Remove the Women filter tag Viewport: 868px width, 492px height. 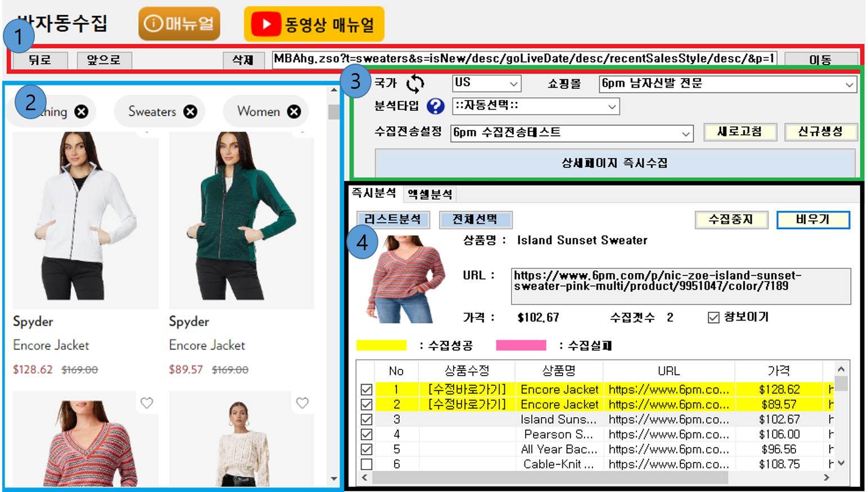(x=294, y=112)
